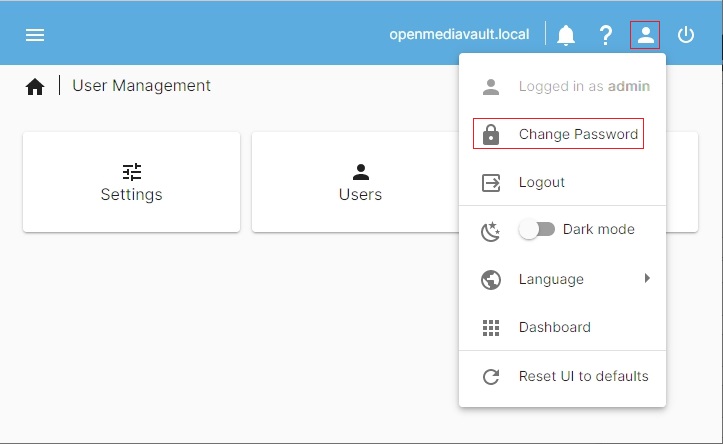Go to home via house icon
Image resolution: width=723 pixels, height=444 pixels.
click(x=35, y=87)
